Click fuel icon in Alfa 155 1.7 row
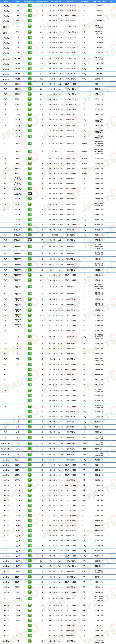 pos(30,21)
